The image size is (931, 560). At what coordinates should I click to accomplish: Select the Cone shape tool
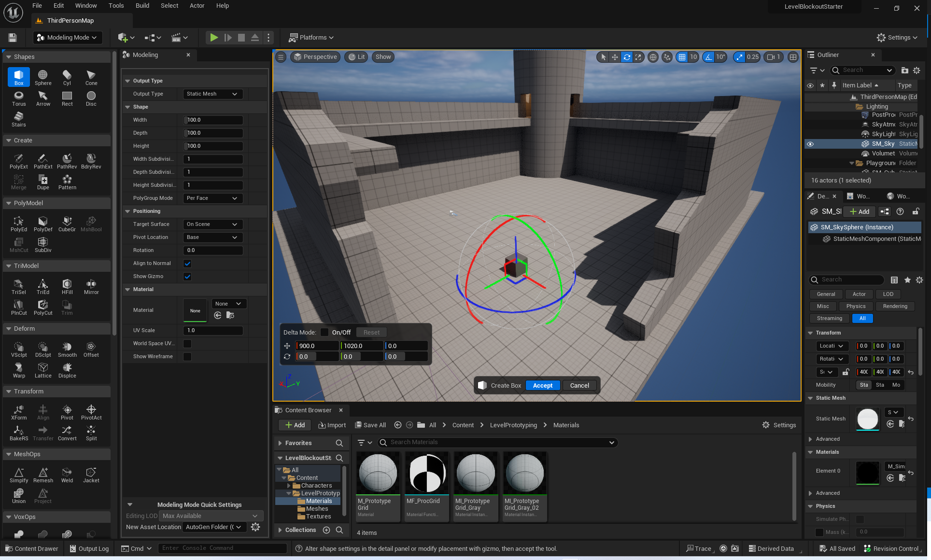pos(91,77)
